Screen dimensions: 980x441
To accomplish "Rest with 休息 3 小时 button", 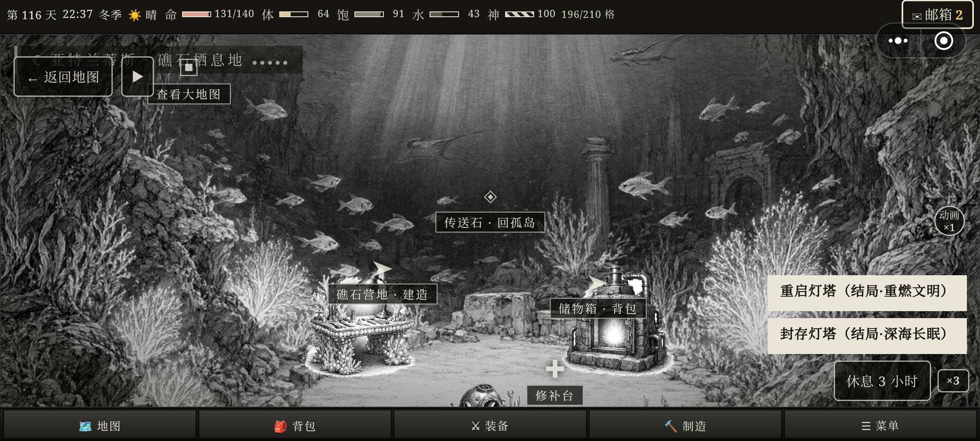I will [882, 381].
